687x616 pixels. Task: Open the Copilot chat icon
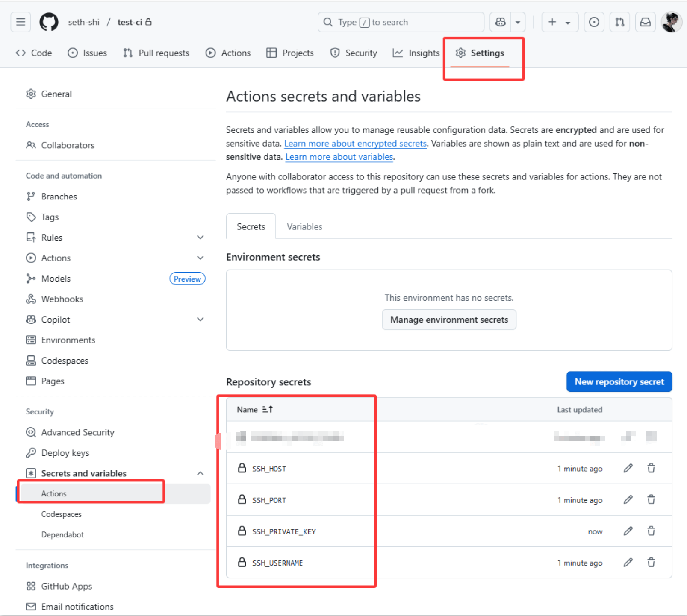point(500,22)
